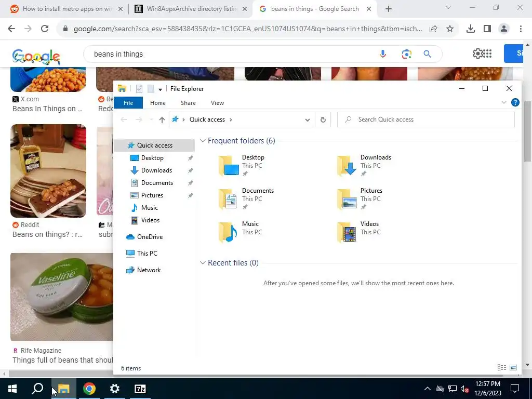
Task: Open Chrome downloads
Action: tap(471, 29)
